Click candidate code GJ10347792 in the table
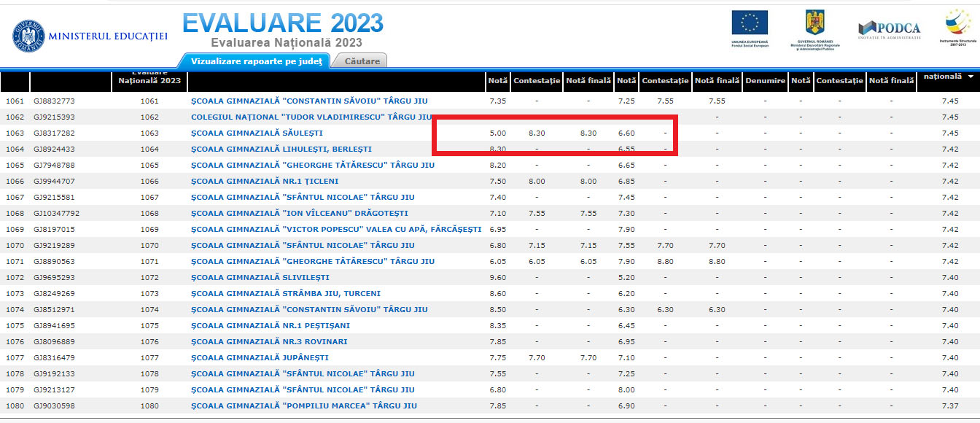The image size is (980, 423). (56, 214)
